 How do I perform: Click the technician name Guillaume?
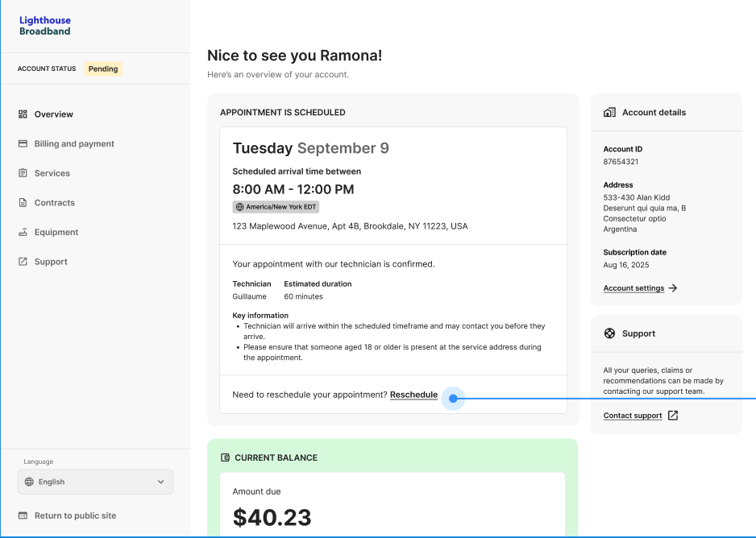coord(249,296)
